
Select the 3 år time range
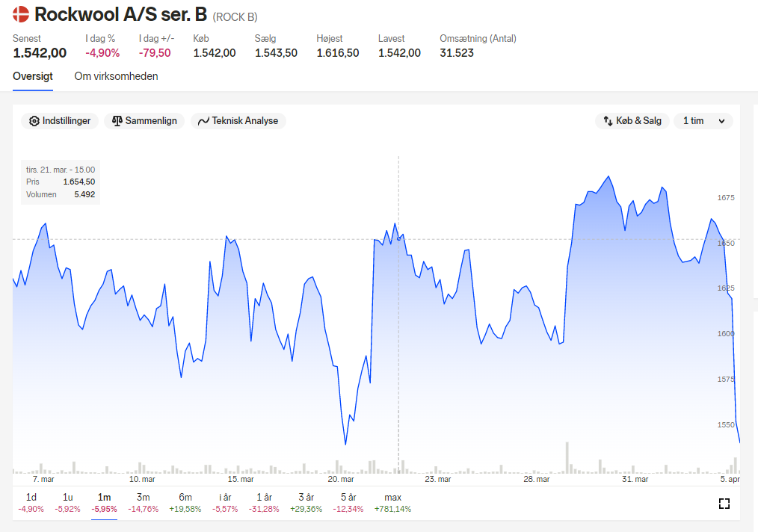click(x=306, y=503)
